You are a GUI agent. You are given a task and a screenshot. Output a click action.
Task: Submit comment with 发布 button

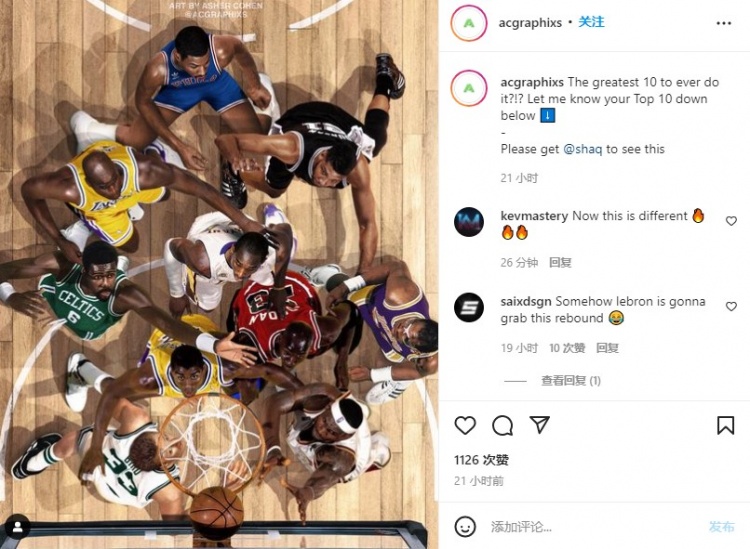click(x=721, y=527)
